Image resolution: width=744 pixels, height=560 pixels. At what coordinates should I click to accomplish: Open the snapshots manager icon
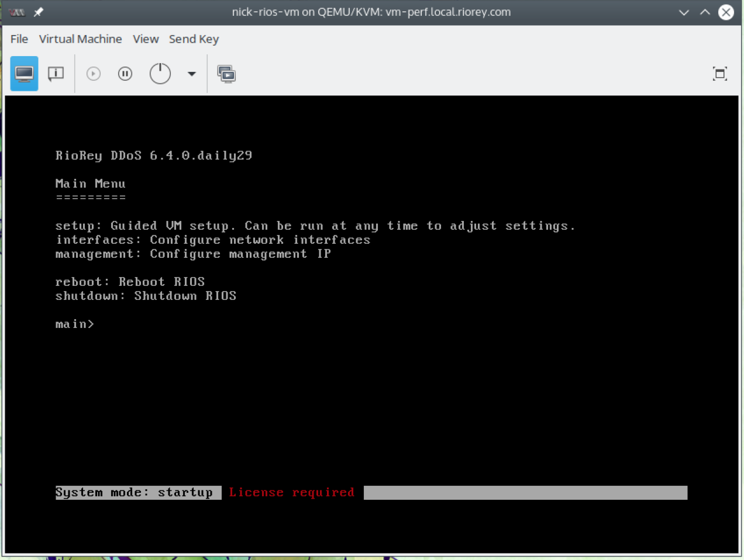click(226, 74)
